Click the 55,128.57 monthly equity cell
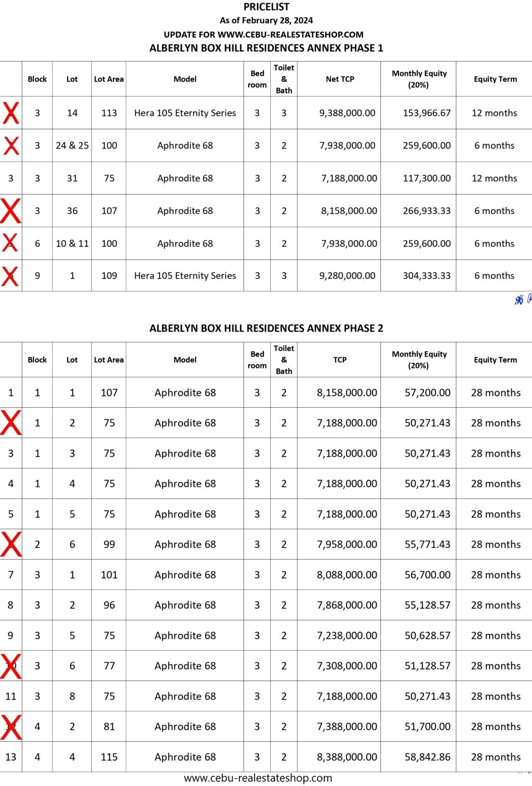 tap(428, 605)
